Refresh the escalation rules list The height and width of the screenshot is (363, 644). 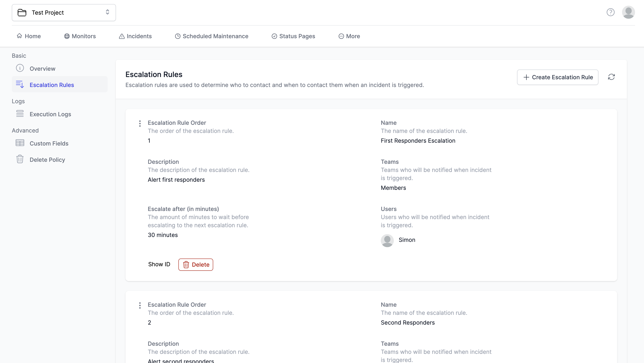[x=611, y=77]
